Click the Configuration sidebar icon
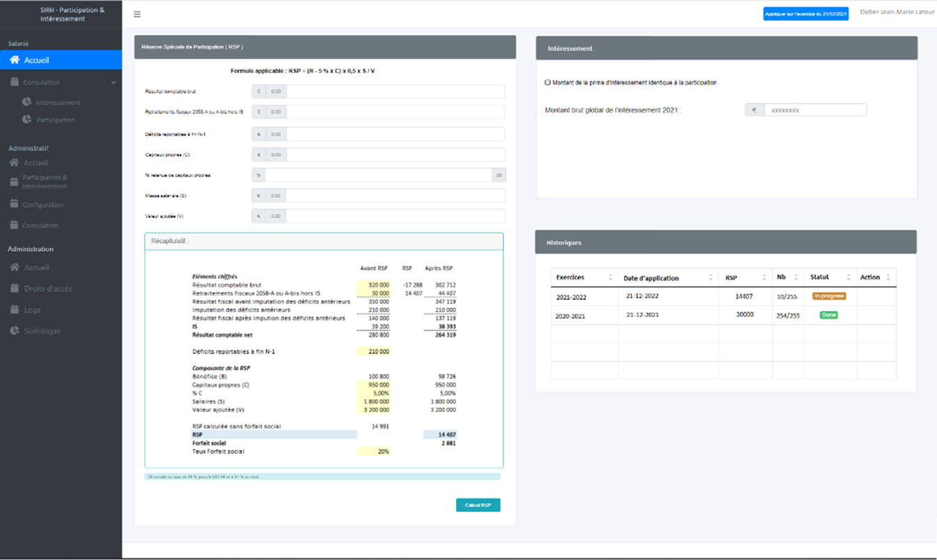Image resolution: width=937 pixels, height=560 pixels. click(x=15, y=205)
